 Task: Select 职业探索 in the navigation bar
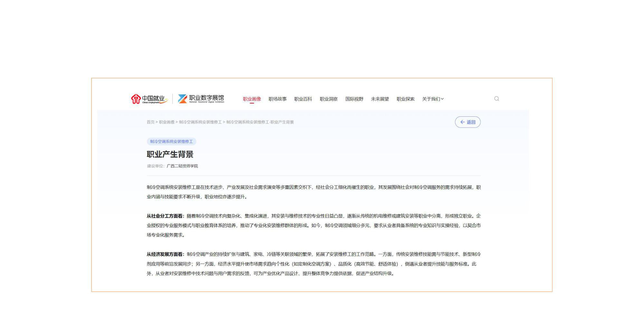tap(405, 99)
